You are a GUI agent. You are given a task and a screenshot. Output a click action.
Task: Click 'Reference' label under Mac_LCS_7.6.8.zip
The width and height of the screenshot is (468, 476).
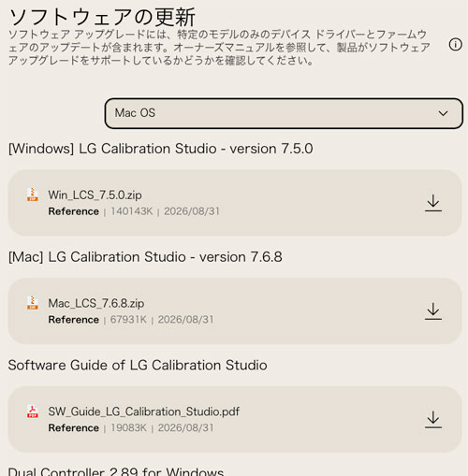click(x=73, y=320)
